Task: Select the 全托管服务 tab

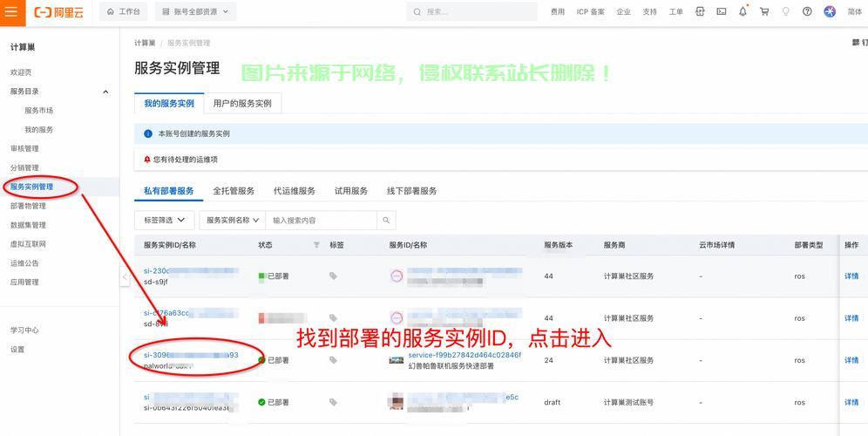Action: 234,191
